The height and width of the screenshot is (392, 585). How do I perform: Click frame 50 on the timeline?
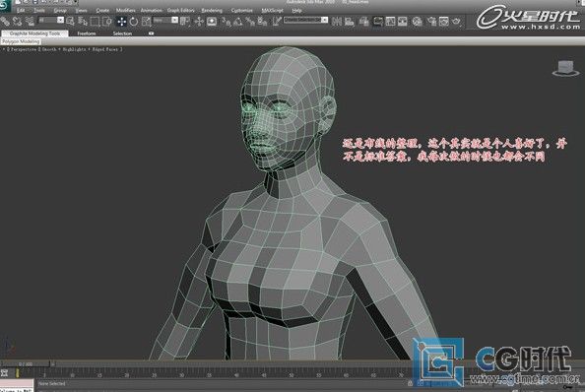tap(292, 374)
